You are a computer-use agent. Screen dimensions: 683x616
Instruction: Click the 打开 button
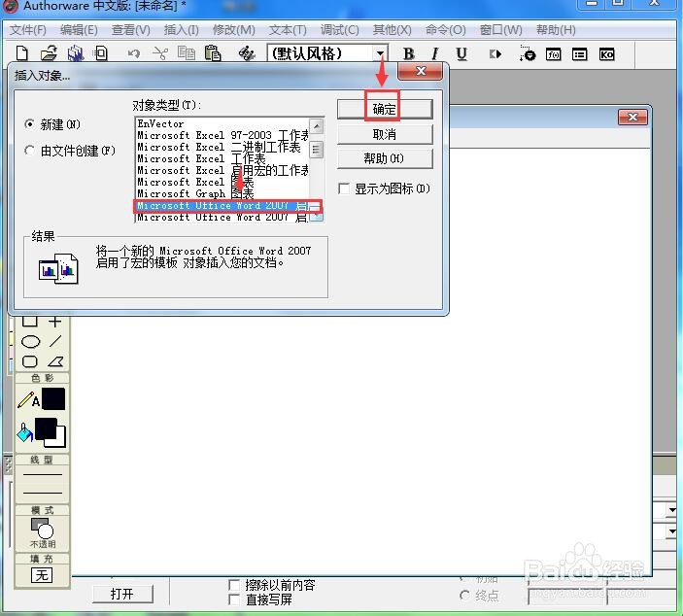click(122, 594)
